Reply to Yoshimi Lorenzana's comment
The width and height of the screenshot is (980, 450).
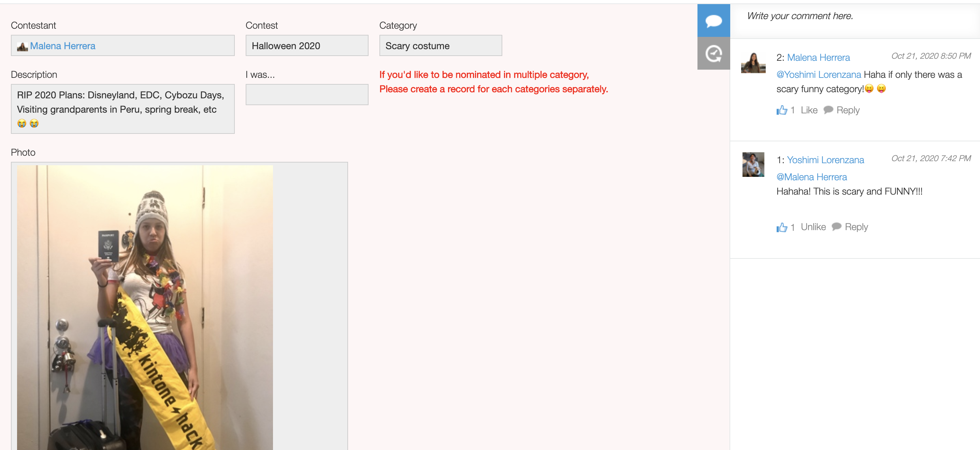coord(856,227)
